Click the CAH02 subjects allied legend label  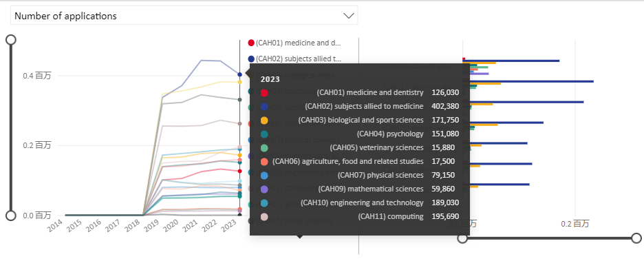[x=299, y=59]
